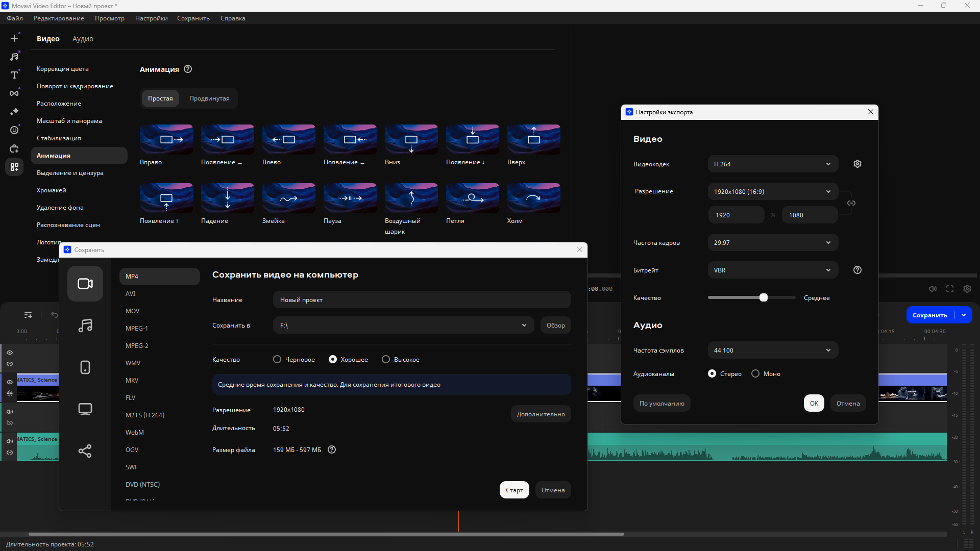Click the bitrate help question icon

coord(857,270)
